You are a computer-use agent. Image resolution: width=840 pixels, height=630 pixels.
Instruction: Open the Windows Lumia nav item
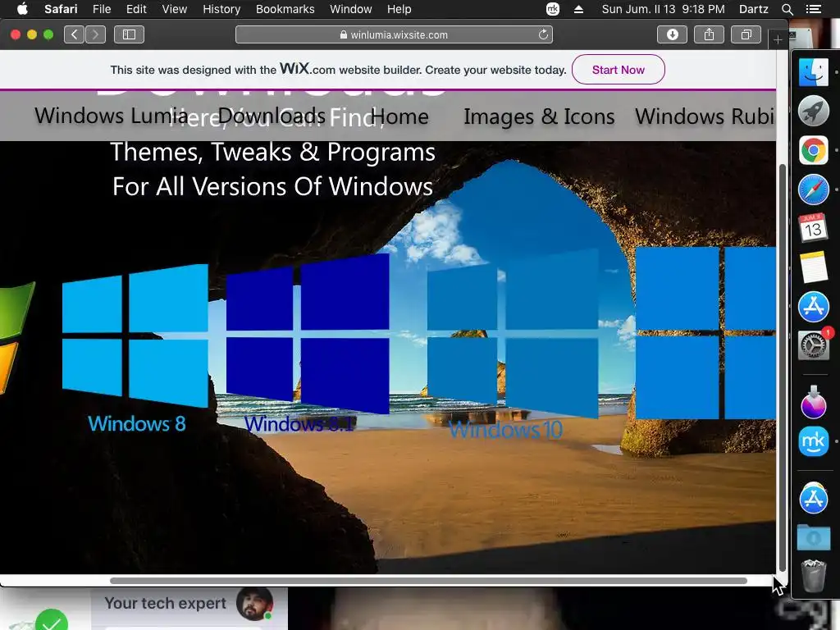[112, 116]
